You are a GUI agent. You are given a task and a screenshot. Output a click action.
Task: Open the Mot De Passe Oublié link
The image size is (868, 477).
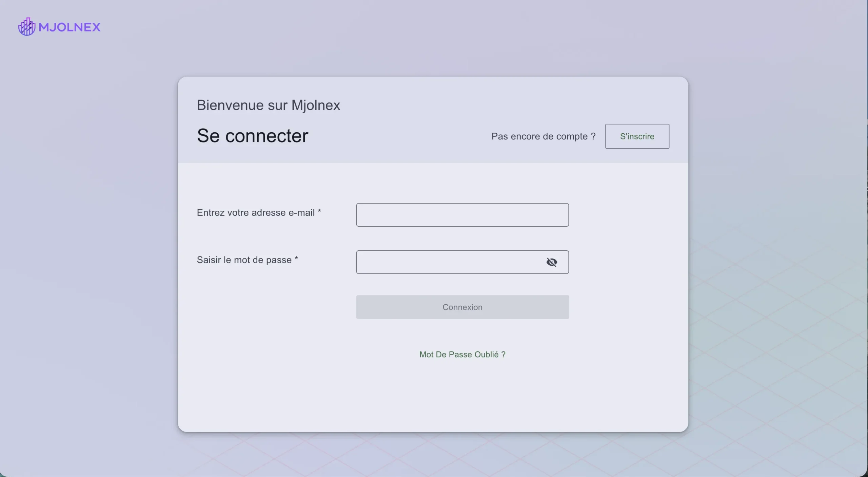point(462,355)
